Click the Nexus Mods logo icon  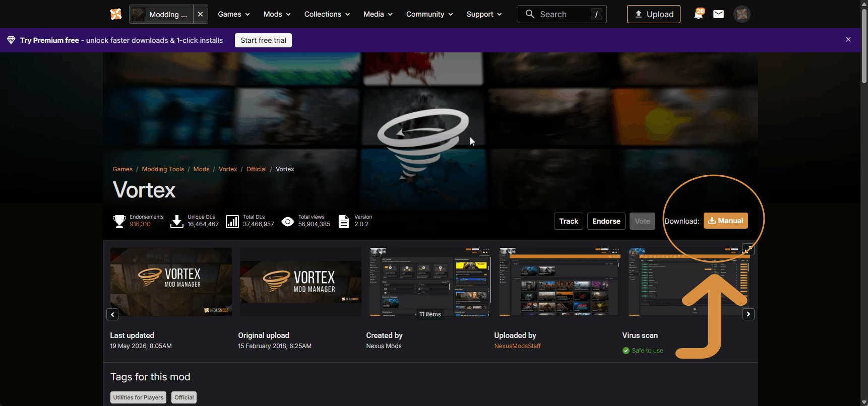[116, 14]
